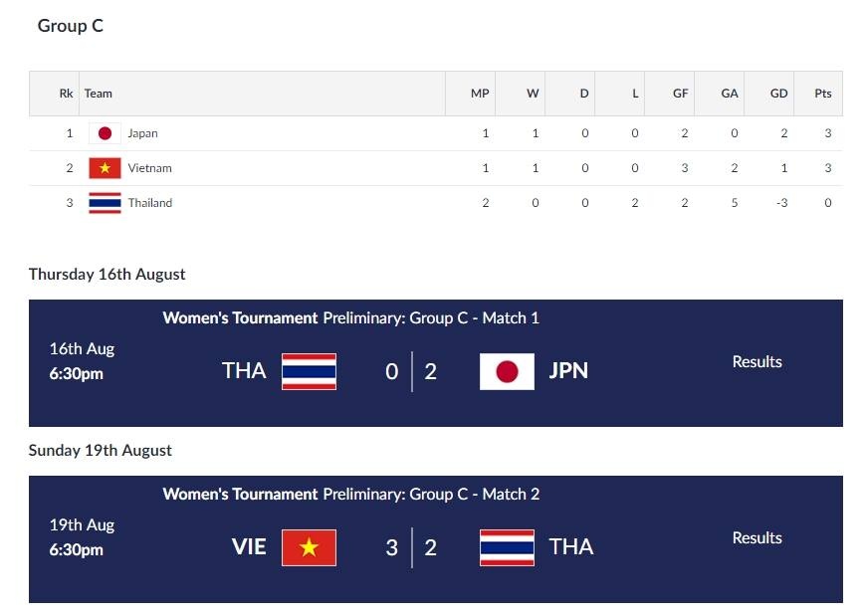866x616 pixels.
Task: Click the Japan flag in the standings table
Action: tap(105, 132)
